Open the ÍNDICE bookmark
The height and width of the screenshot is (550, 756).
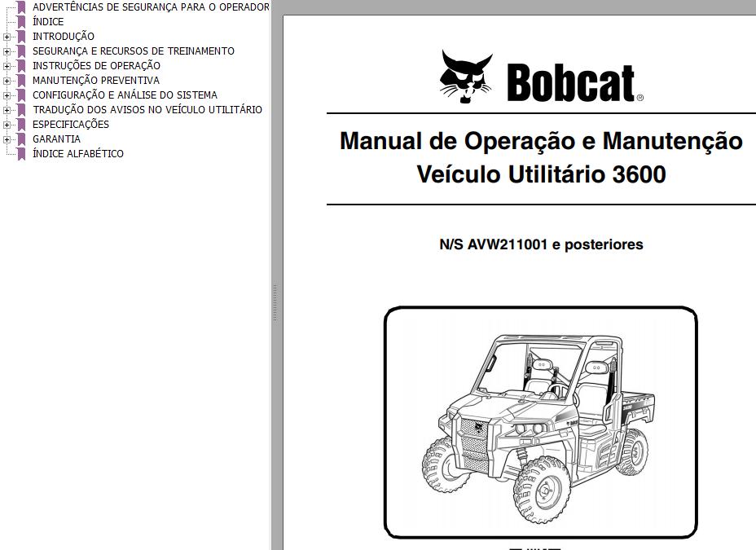coord(48,22)
